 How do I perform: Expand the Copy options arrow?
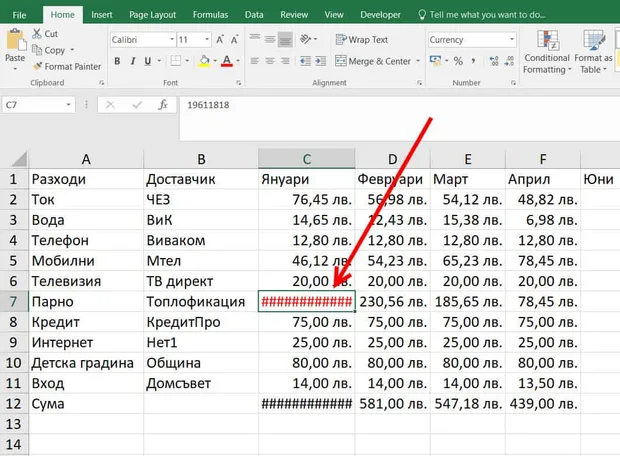tap(72, 50)
